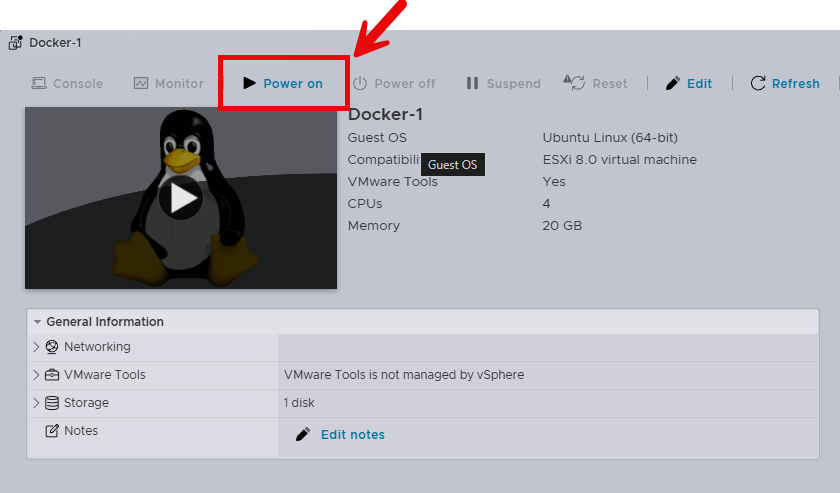Click the VMware Tools toolbox icon
This screenshot has height=493, width=840.
pos(52,375)
